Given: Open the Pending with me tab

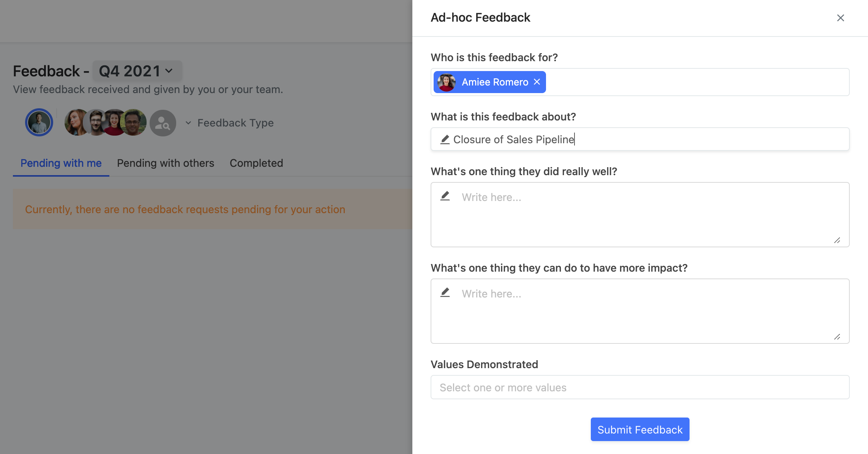Looking at the screenshot, I should 61,163.
